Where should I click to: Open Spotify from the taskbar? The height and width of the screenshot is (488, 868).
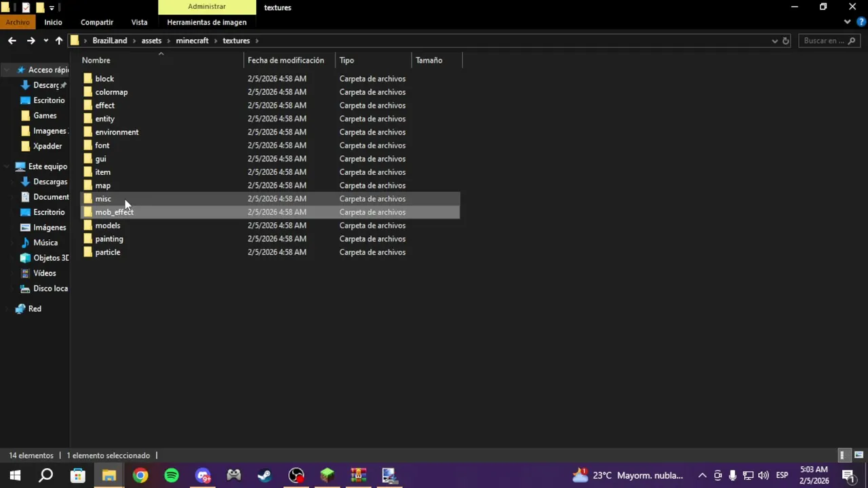172,475
